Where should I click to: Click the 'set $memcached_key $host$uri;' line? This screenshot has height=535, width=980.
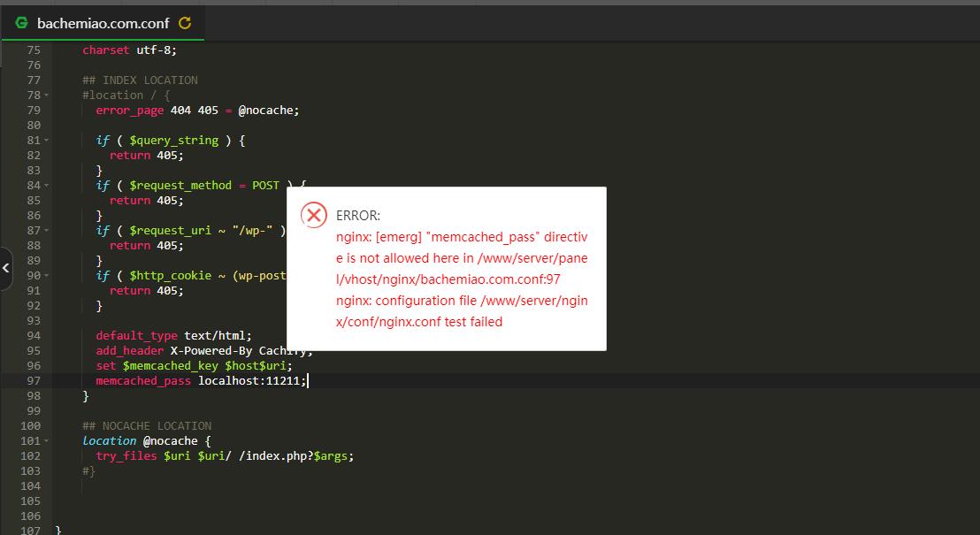coord(194,365)
